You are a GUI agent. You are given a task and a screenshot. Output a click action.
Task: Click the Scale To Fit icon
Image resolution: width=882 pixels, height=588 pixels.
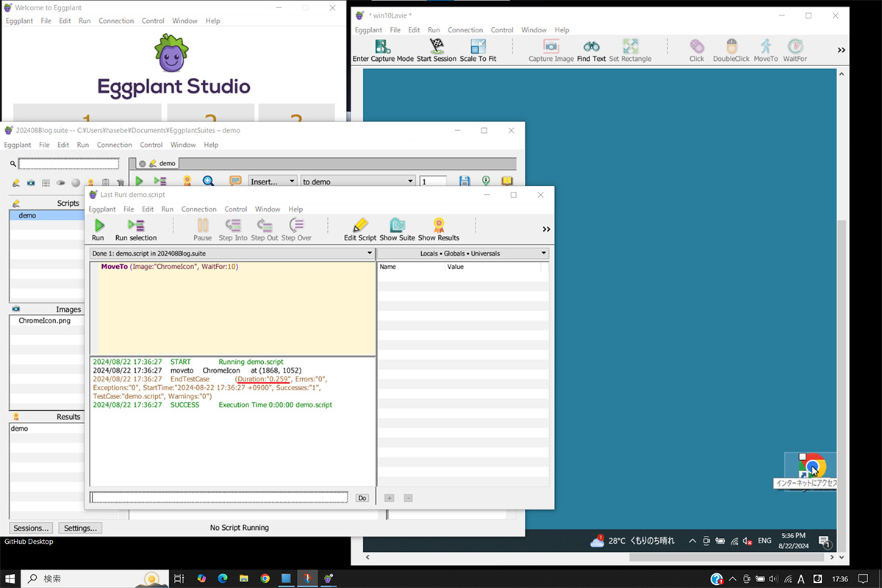(x=478, y=46)
